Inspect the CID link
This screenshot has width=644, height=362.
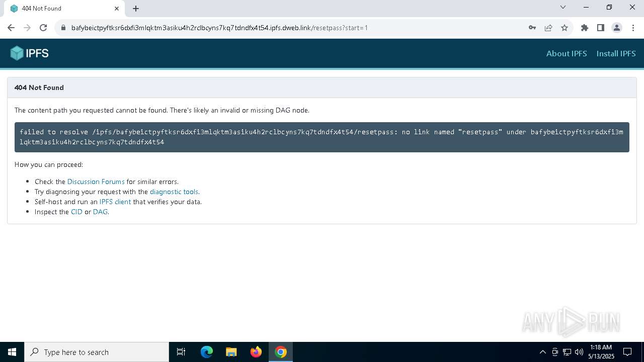(x=76, y=212)
